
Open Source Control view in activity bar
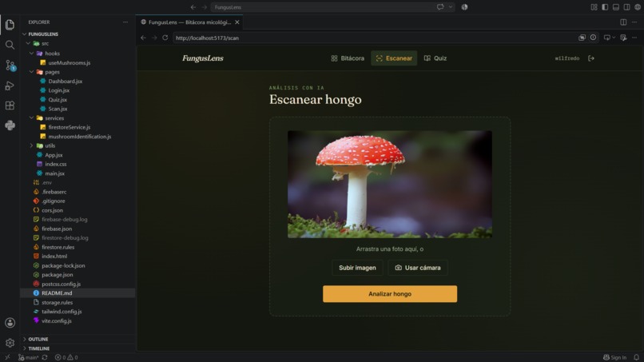point(10,65)
